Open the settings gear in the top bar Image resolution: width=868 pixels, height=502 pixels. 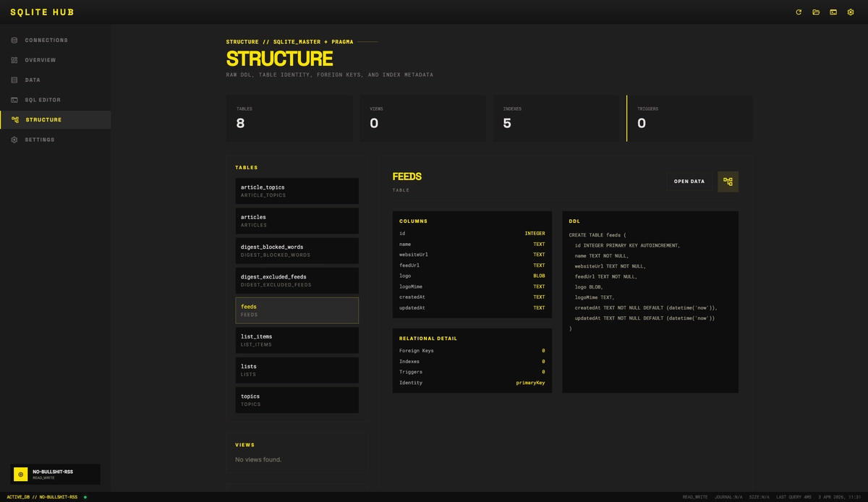pos(850,12)
